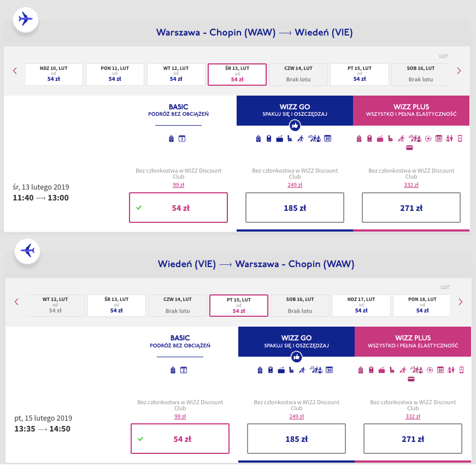476x467 pixels.
Task: Click the thumbs-up badge under outbound WIZZ GO
Action: click(x=295, y=125)
